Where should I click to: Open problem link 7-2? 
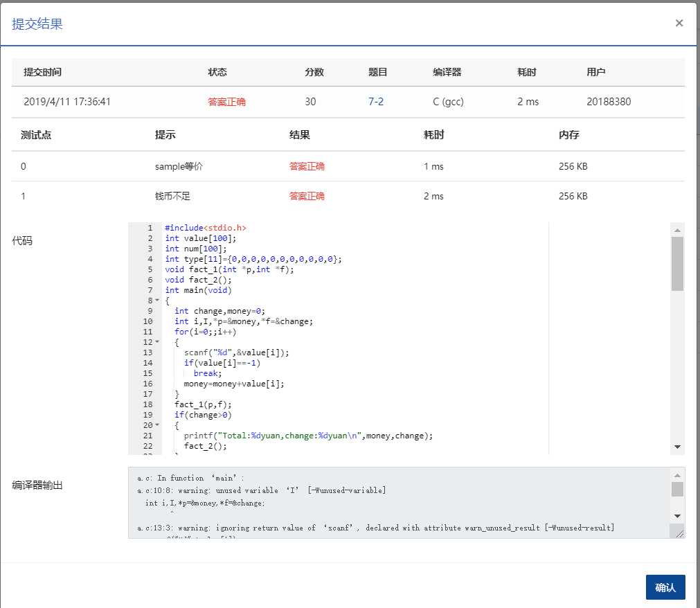click(x=375, y=102)
